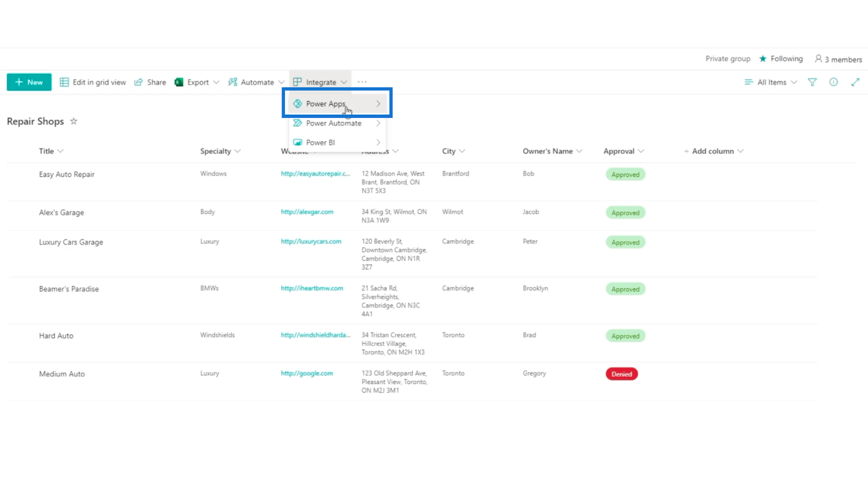Viewport: 868px width, 487px height.
Task: Select Power Automate menu entry
Action: pos(337,123)
